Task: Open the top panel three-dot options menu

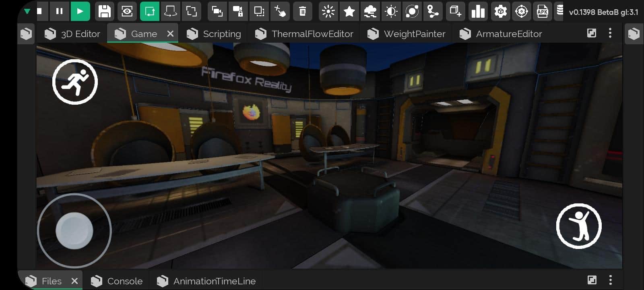Action: [x=610, y=33]
